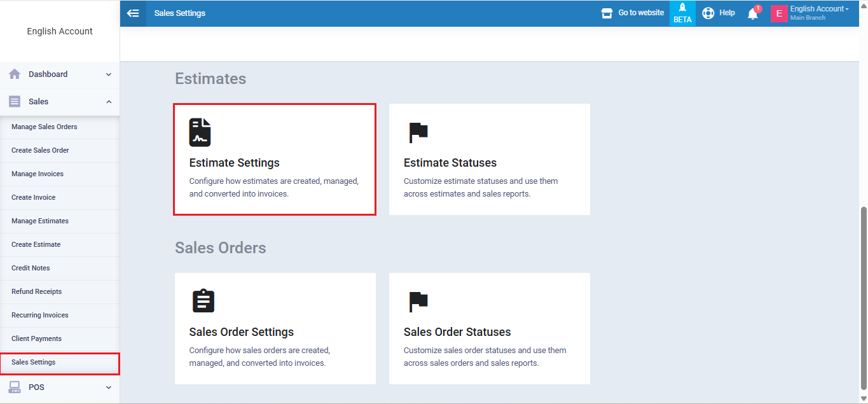This screenshot has height=404, width=868.
Task: Expand the POS menu chevron
Action: (x=108, y=387)
